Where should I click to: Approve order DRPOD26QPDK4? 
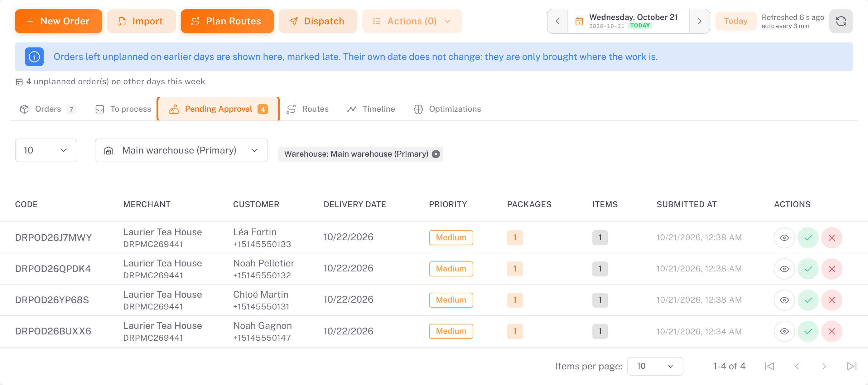pyautogui.click(x=808, y=269)
